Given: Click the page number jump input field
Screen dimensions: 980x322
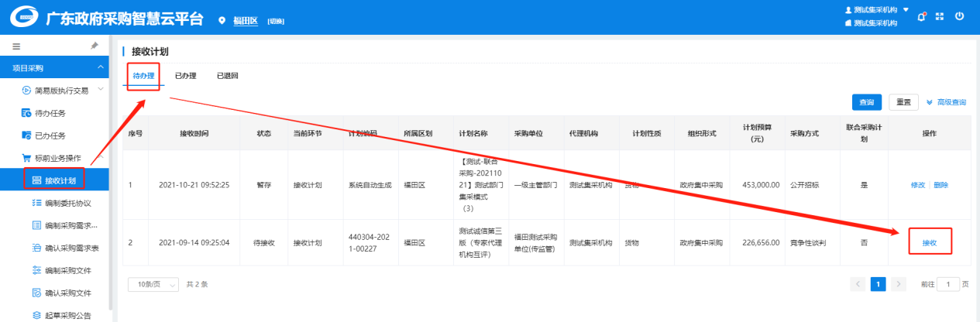Looking at the screenshot, I should (947, 284).
